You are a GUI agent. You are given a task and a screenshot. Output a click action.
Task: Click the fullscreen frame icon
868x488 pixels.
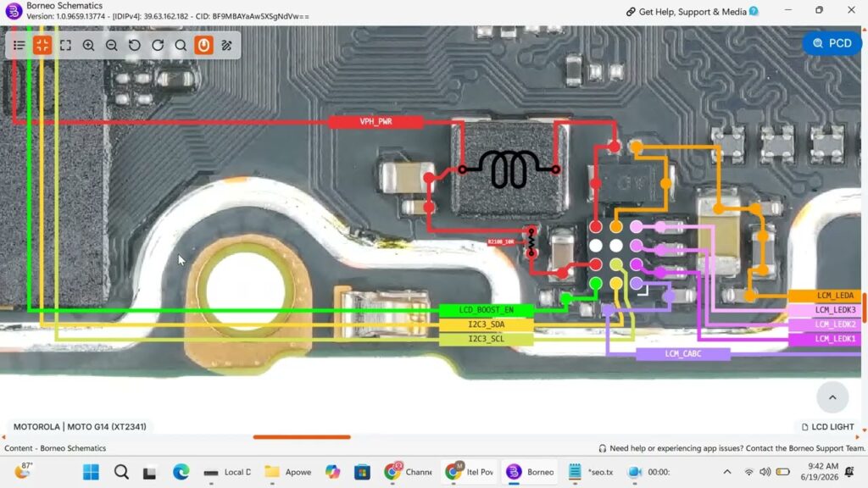tap(65, 46)
